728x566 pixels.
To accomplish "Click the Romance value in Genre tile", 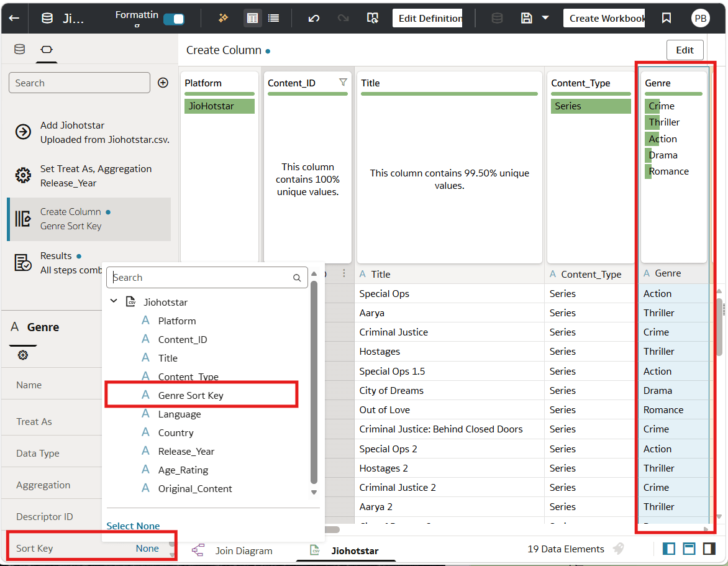I will point(668,171).
